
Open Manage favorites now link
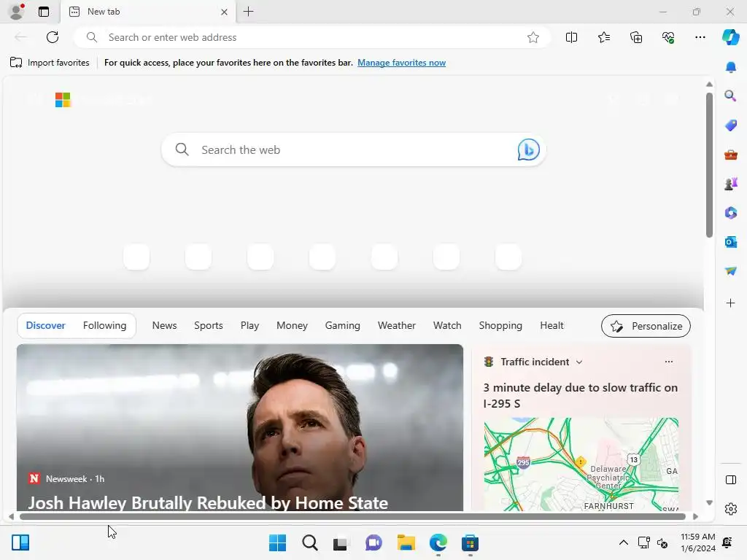pyautogui.click(x=401, y=63)
